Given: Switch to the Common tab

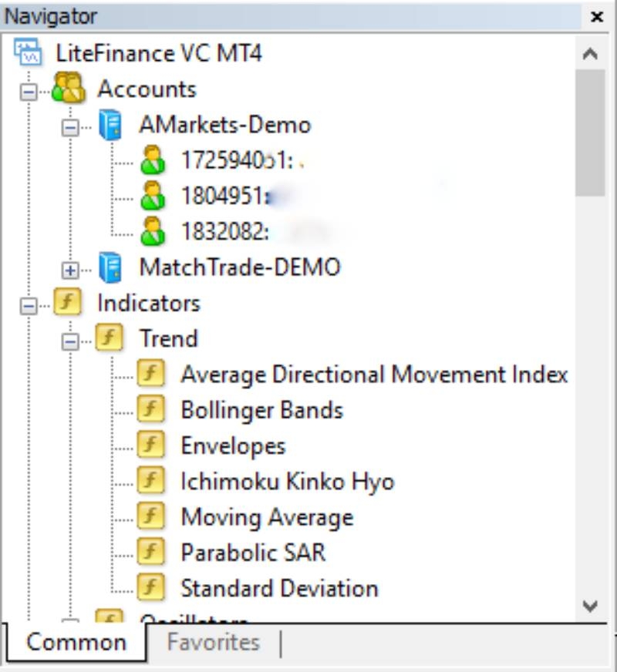Looking at the screenshot, I should click(x=76, y=642).
